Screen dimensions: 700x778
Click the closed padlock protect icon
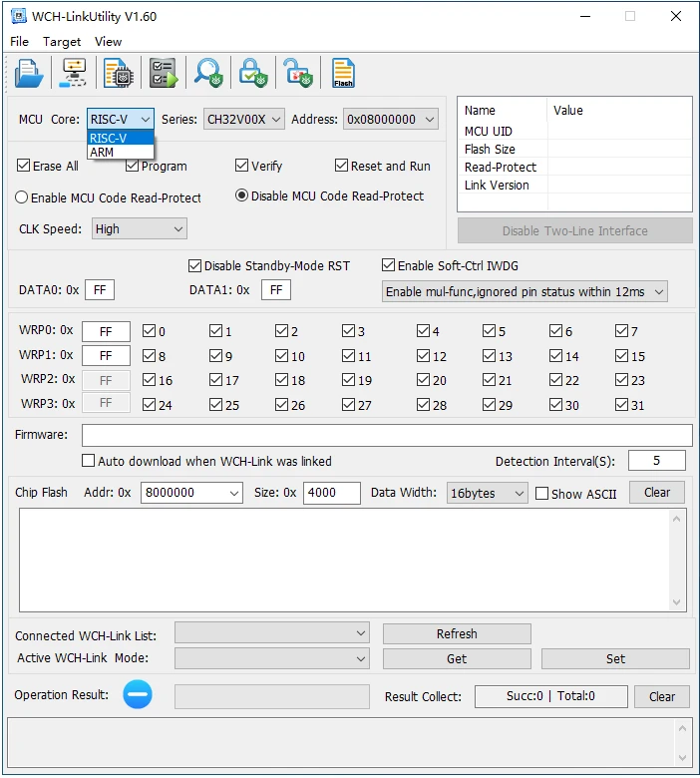pyautogui.click(x=253, y=73)
